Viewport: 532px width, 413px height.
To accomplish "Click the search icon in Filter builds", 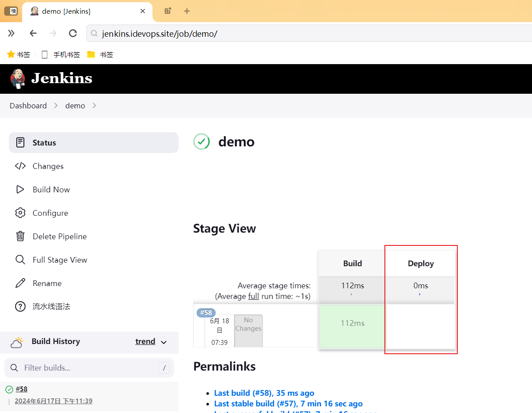I will [14, 368].
